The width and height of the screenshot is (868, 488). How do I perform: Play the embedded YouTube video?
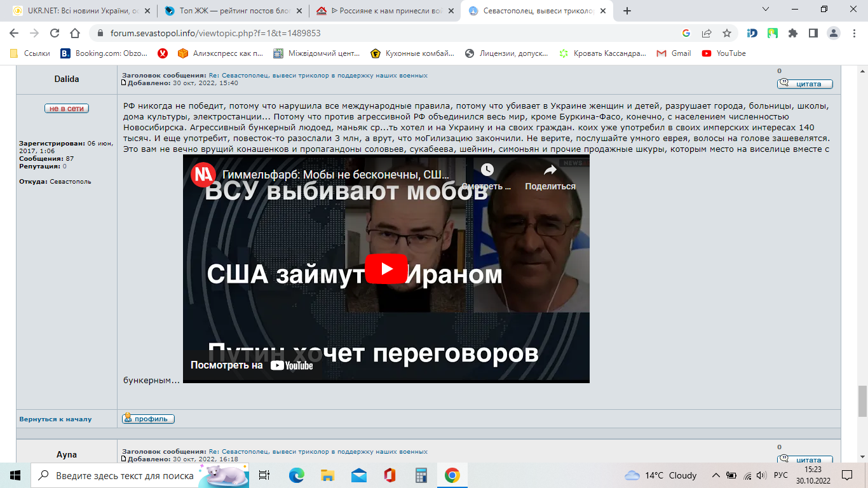[x=386, y=269]
